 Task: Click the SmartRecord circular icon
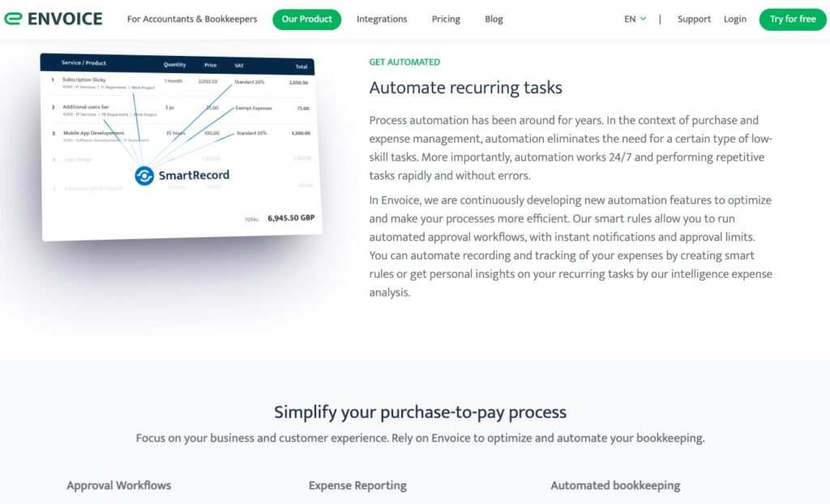click(x=144, y=176)
